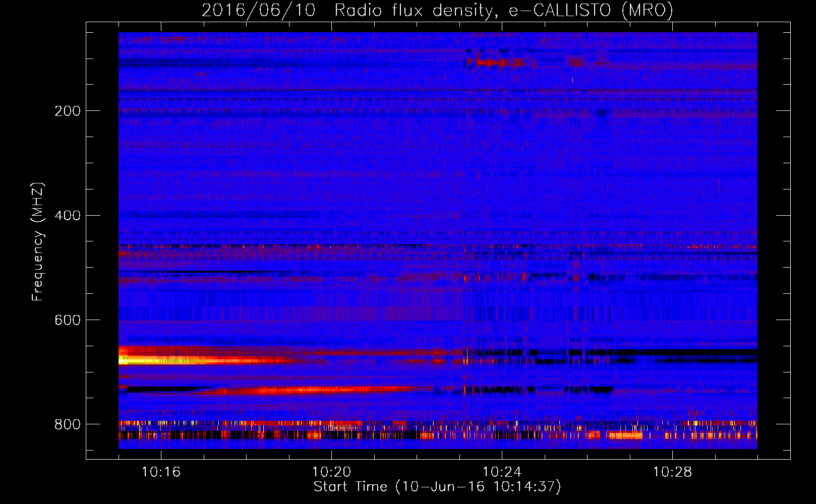Click the 'Start Time (10-Jun-16 10:14:37)' label
Viewport: 816px width, 504px height.
point(437,487)
